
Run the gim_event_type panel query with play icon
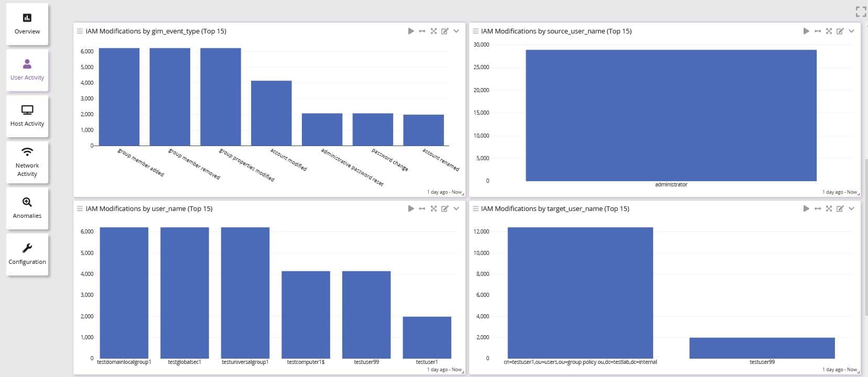click(x=411, y=31)
